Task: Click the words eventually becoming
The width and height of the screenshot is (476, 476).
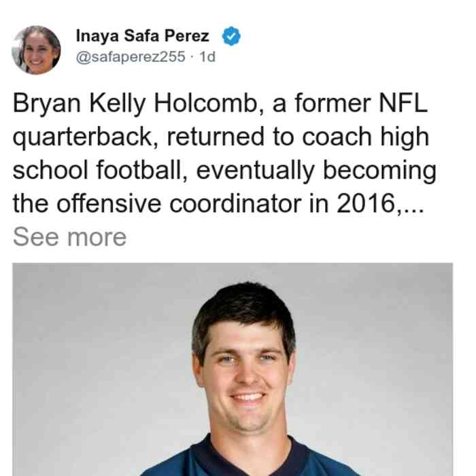Action: 316,171
